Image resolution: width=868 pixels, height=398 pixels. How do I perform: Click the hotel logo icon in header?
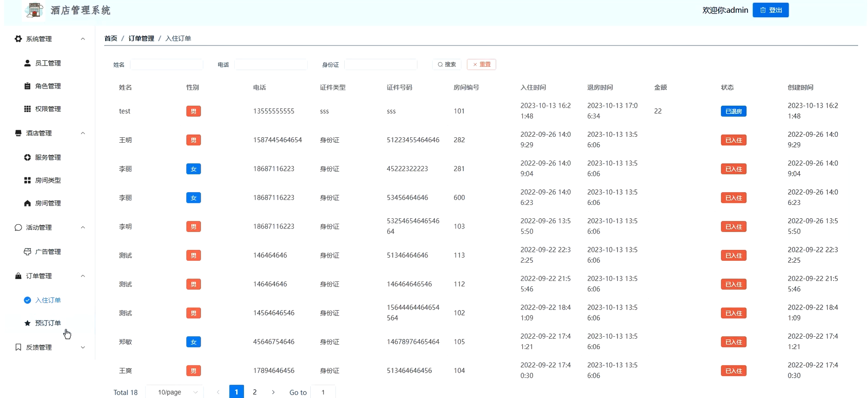click(x=34, y=10)
